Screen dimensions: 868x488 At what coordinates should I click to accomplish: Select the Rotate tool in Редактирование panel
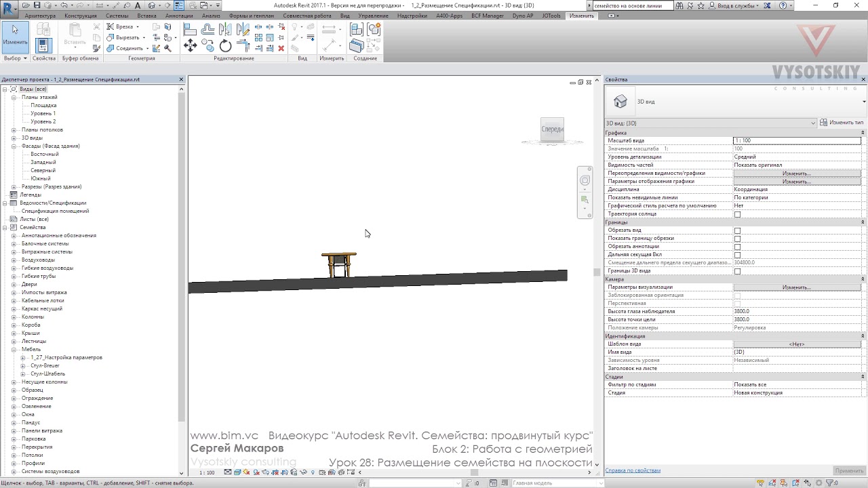click(x=225, y=45)
